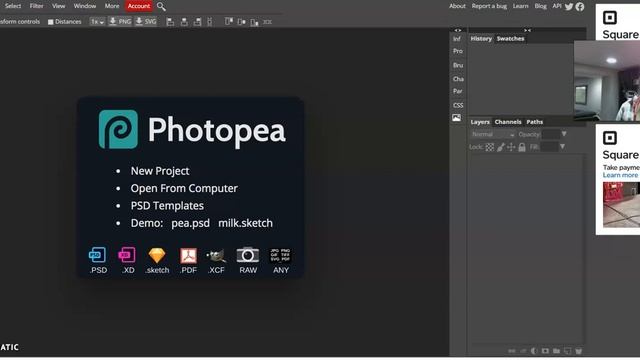Export as PNG button
The image size is (640, 360).
tap(120, 22)
